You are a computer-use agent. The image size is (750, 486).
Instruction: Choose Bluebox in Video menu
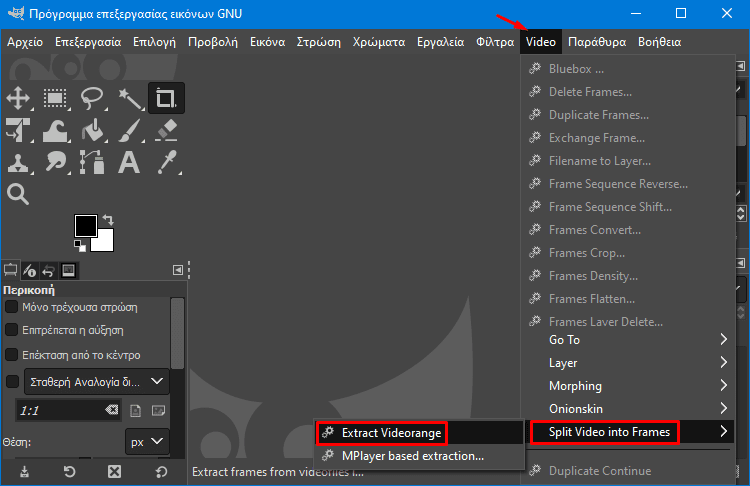click(x=628, y=69)
